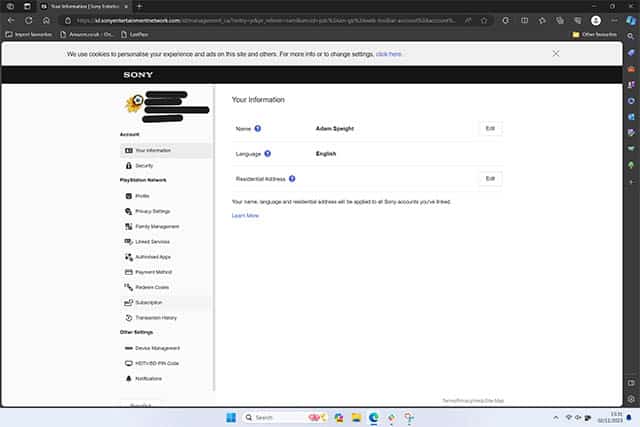Click the Notifications bell icon

pos(128,379)
